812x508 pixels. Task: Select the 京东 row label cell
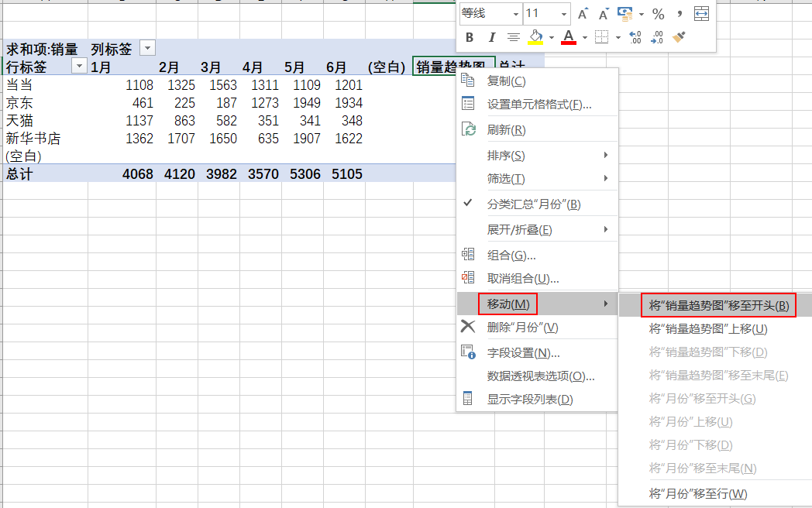pos(45,102)
